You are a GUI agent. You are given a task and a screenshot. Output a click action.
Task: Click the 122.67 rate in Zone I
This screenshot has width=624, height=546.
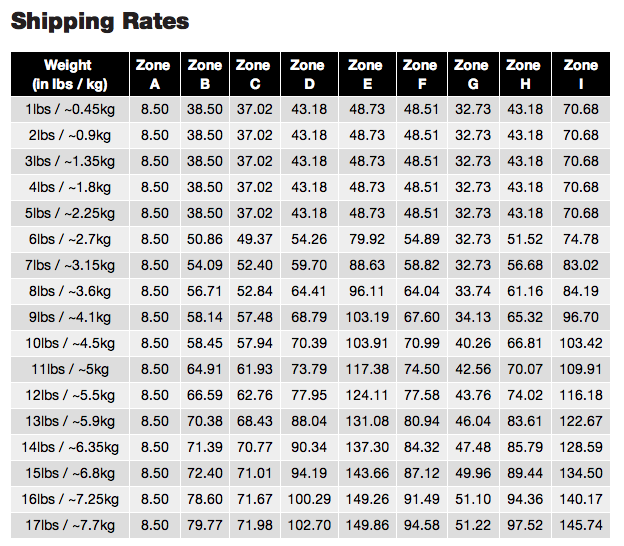pyautogui.click(x=581, y=421)
